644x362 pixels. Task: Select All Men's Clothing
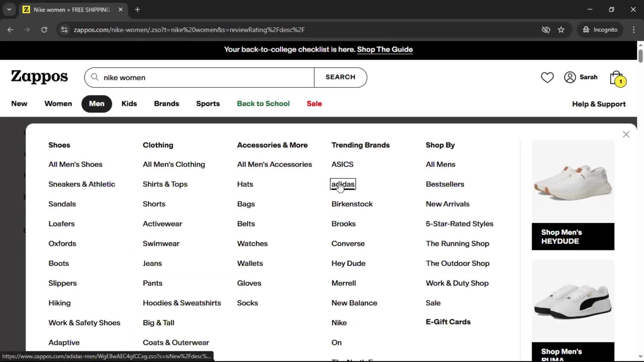[174, 164]
